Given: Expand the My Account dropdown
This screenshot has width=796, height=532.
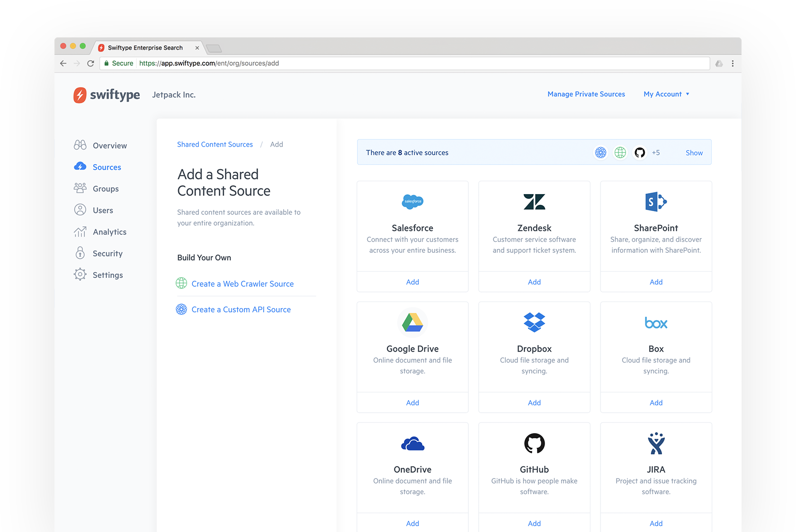Looking at the screenshot, I should [x=666, y=94].
